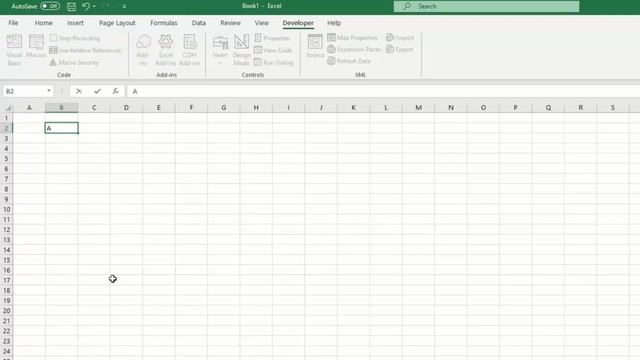Open the Visual Basic editor
Screen dimensions: 640x360
(x=14, y=50)
